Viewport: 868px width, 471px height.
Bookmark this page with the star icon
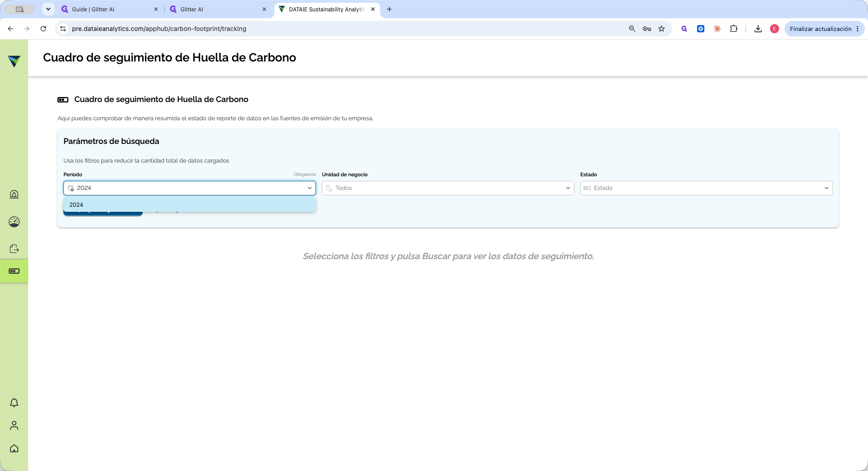coord(661,29)
